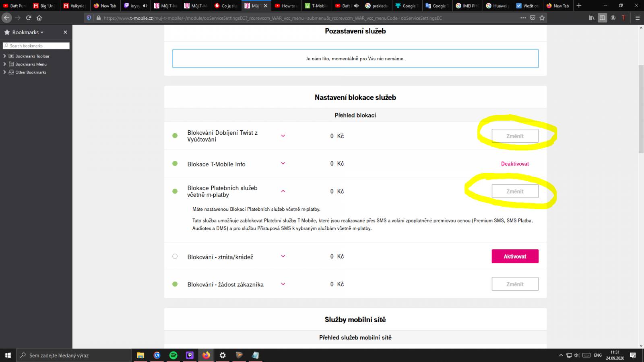This screenshot has width=644, height=362.
Task: Click the page vertical scrollbar thumb
Action: pyautogui.click(x=641, y=109)
